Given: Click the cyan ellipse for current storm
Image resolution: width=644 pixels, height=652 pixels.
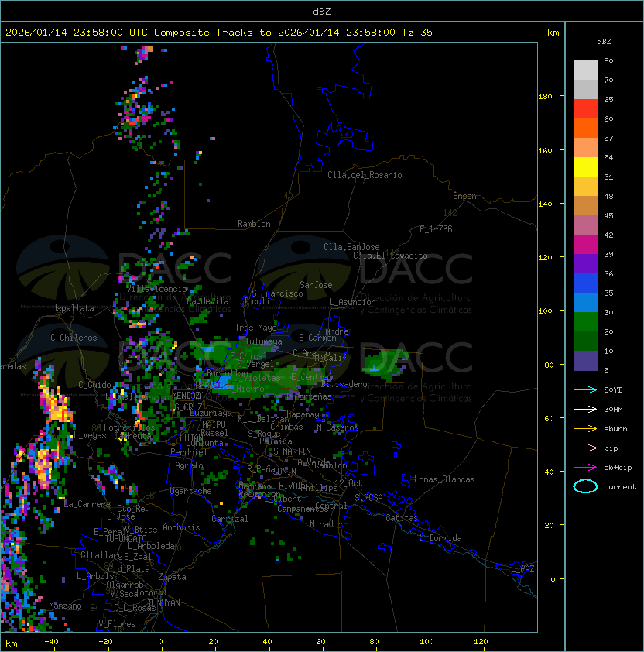Looking at the screenshot, I should (x=585, y=486).
